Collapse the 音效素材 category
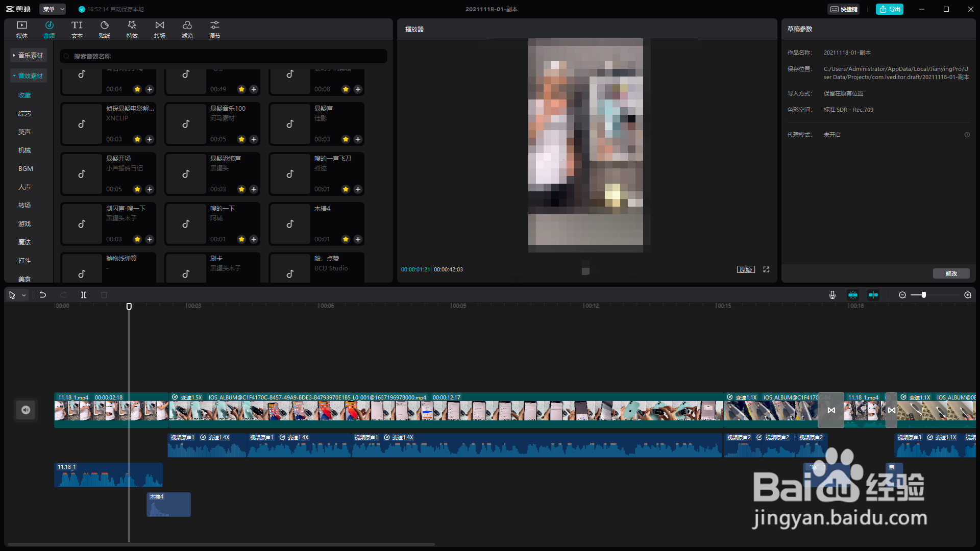Image resolution: width=980 pixels, height=551 pixels. point(29,76)
